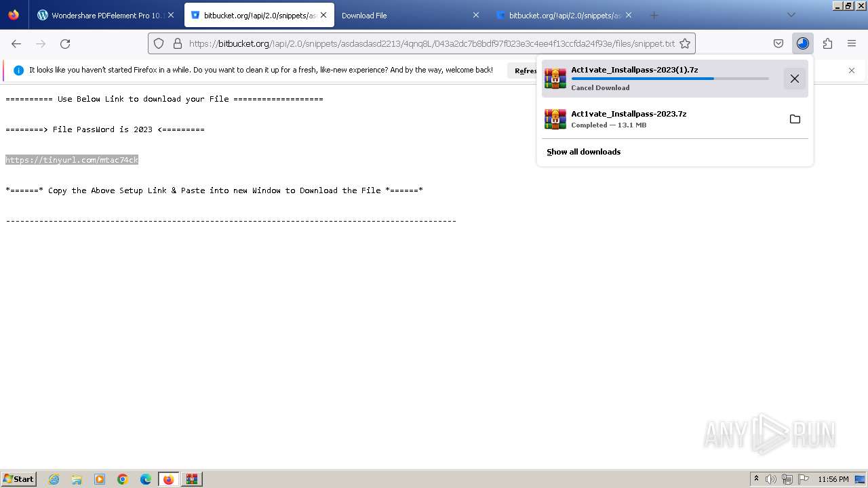Open Action Center flag icon

tap(804, 479)
